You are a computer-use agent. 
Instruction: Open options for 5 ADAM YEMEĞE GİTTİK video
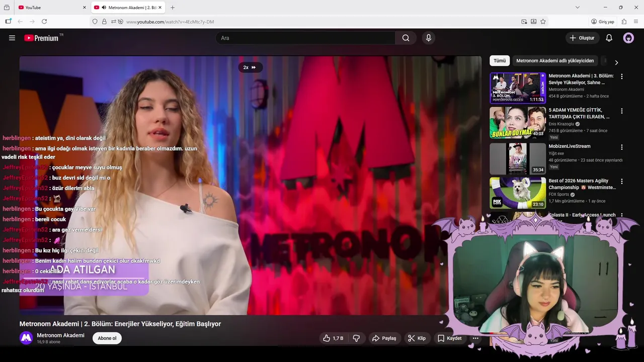click(622, 111)
